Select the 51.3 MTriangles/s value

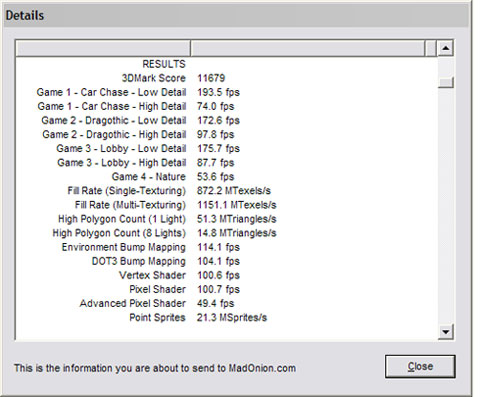[x=237, y=219]
